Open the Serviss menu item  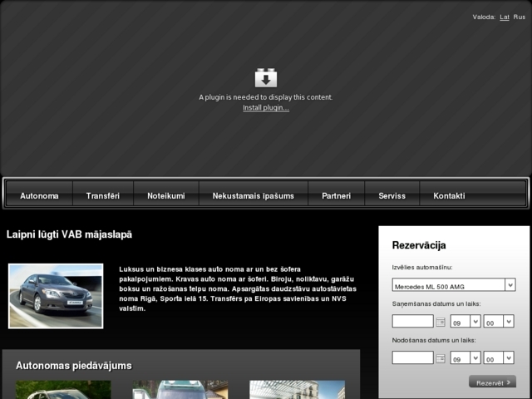point(392,195)
